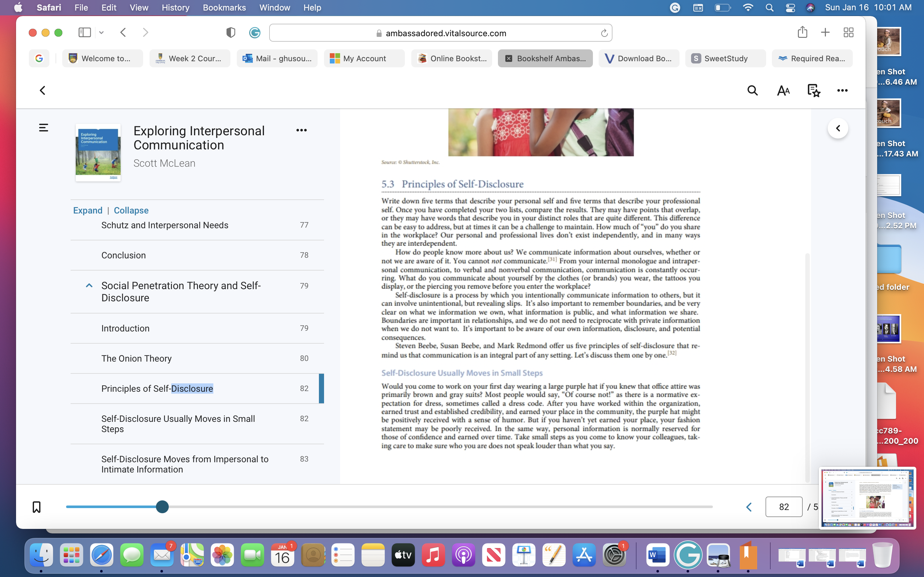Screen dimensions: 924x577
Task: Collapse the right side panel chevron
Action: [838, 128]
